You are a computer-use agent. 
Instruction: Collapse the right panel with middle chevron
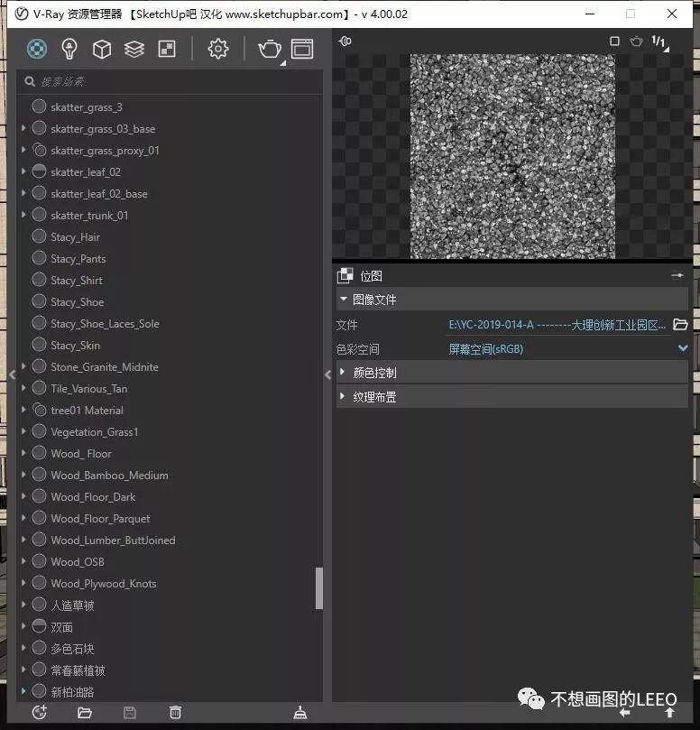coord(327,374)
